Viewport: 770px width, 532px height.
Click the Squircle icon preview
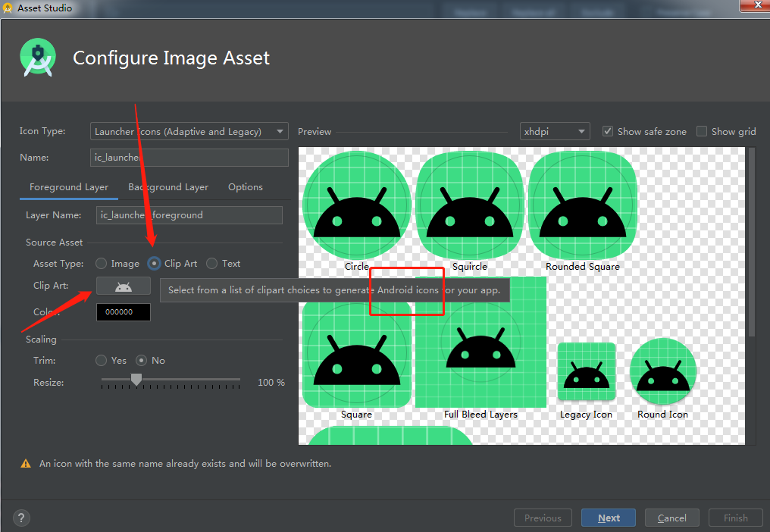[470, 205]
